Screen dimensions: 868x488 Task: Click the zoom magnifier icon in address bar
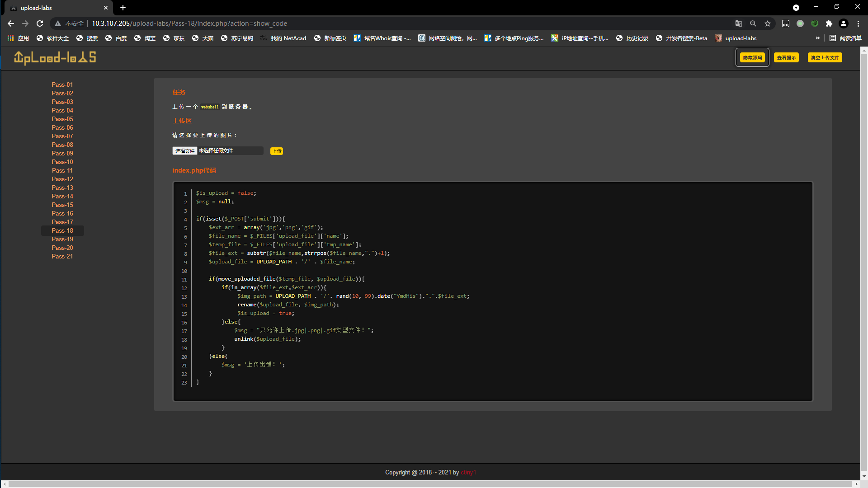pyautogui.click(x=753, y=23)
